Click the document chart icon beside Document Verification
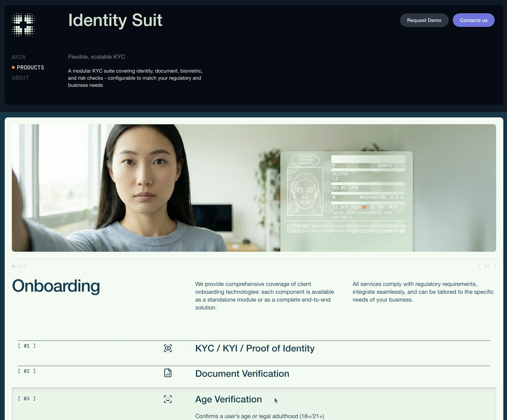This screenshot has width=507, height=420. (168, 373)
